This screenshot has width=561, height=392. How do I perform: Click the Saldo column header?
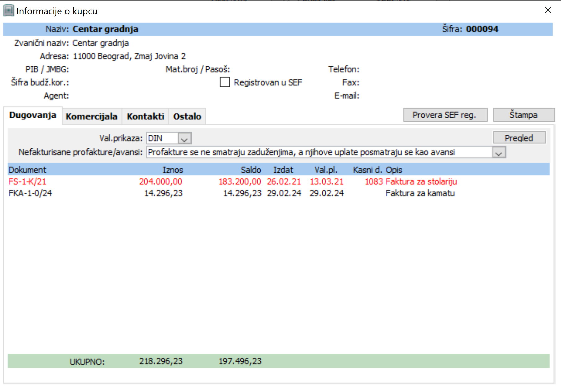pyautogui.click(x=251, y=170)
